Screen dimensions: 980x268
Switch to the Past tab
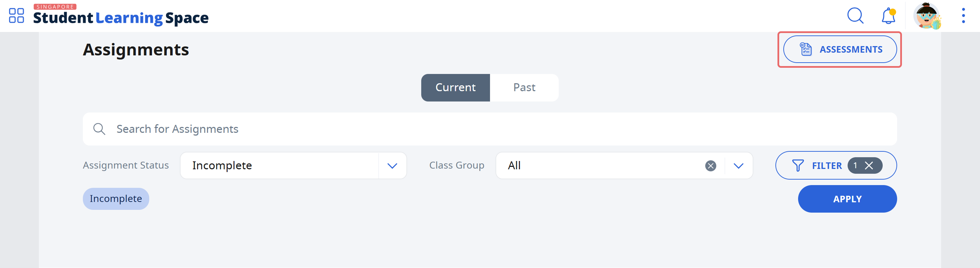[x=524, y=88]
